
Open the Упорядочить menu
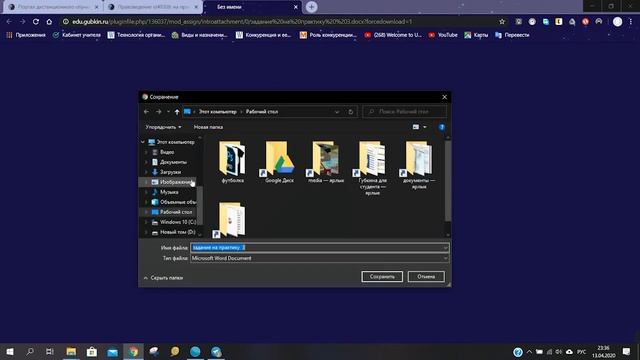coord(163,127)
